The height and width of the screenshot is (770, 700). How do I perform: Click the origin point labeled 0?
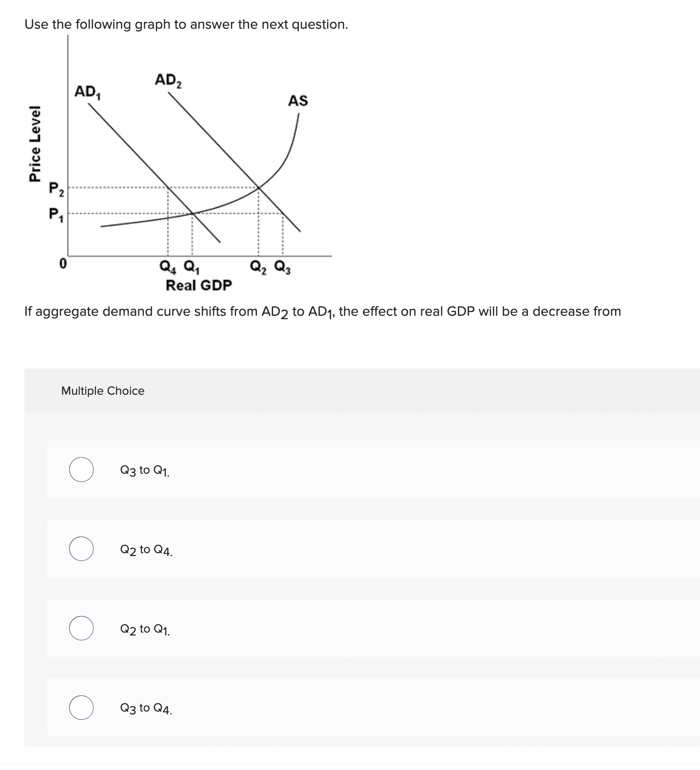[x=62, y=263]
